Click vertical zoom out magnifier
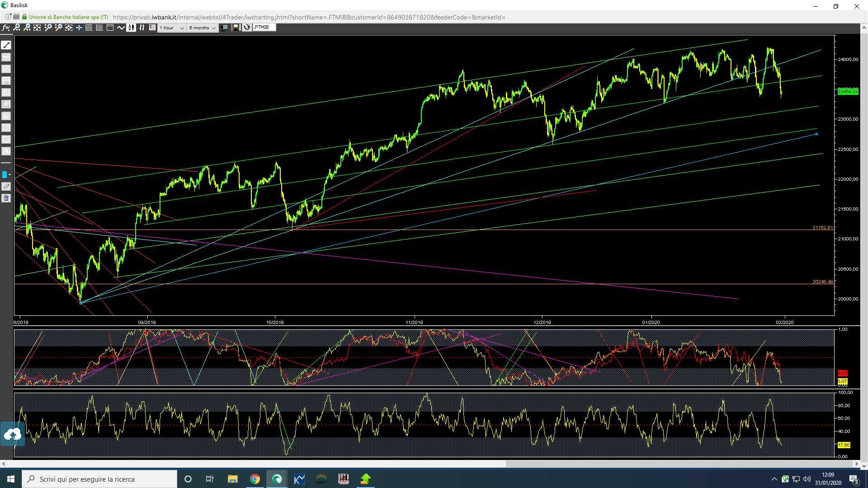 point(58,28)
